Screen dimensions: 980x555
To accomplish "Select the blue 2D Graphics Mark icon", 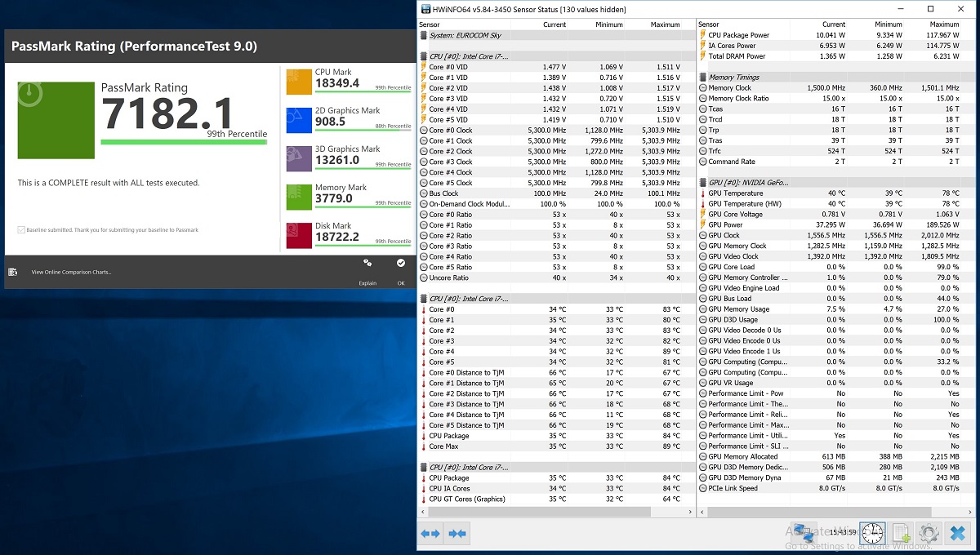I will tap(299, 120).
